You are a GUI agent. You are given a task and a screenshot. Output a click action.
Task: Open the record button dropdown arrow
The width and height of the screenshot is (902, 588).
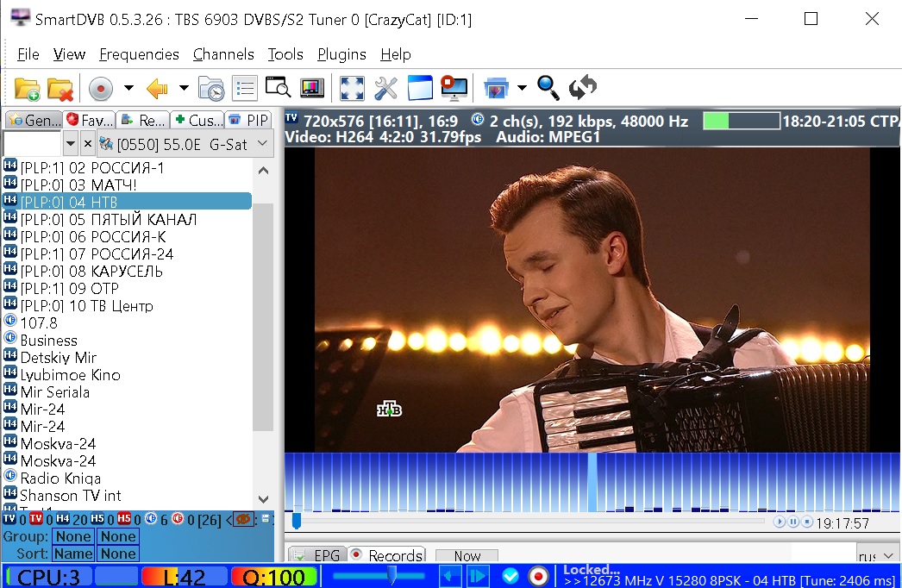128,88
